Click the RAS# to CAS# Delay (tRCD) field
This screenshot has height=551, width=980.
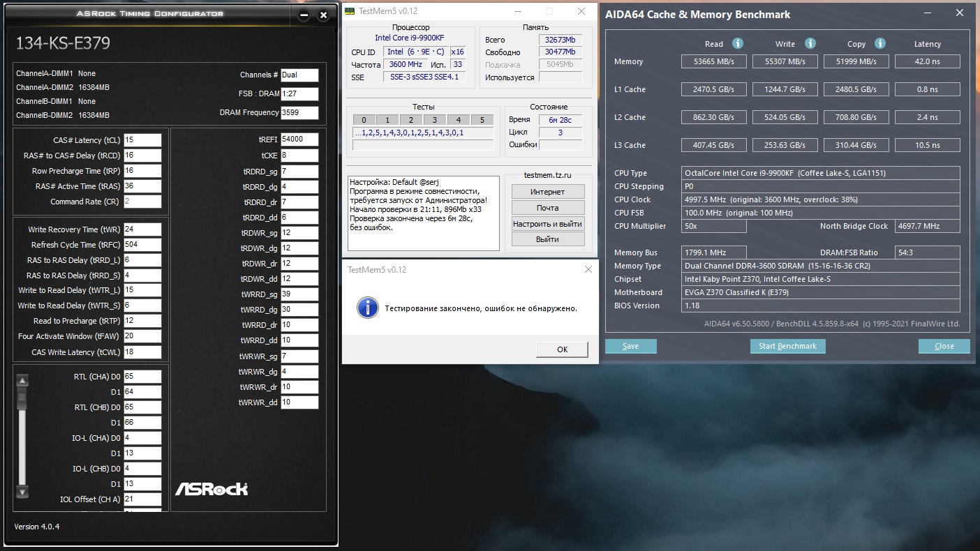point(142,156)
